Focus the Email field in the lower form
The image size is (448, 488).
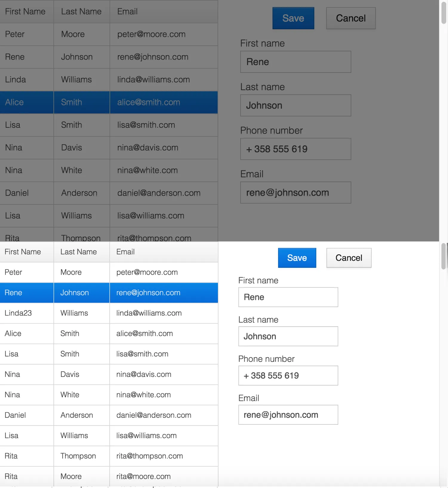tap(288, 415)
